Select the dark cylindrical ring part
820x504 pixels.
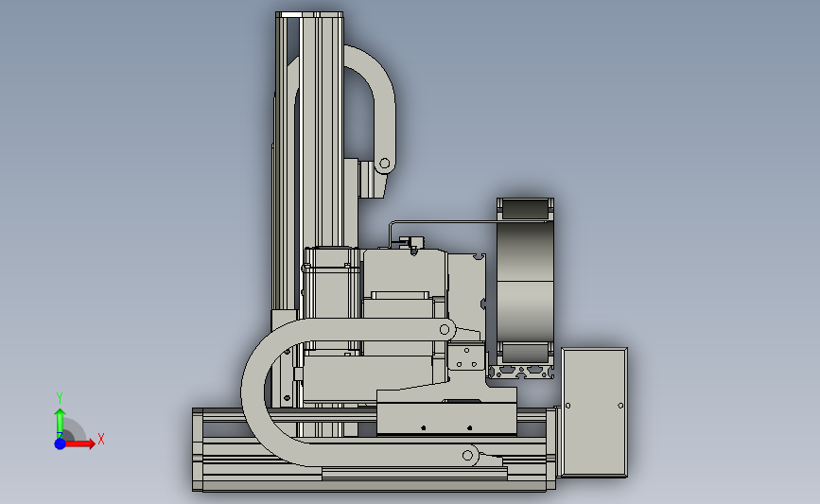(525, 280)
